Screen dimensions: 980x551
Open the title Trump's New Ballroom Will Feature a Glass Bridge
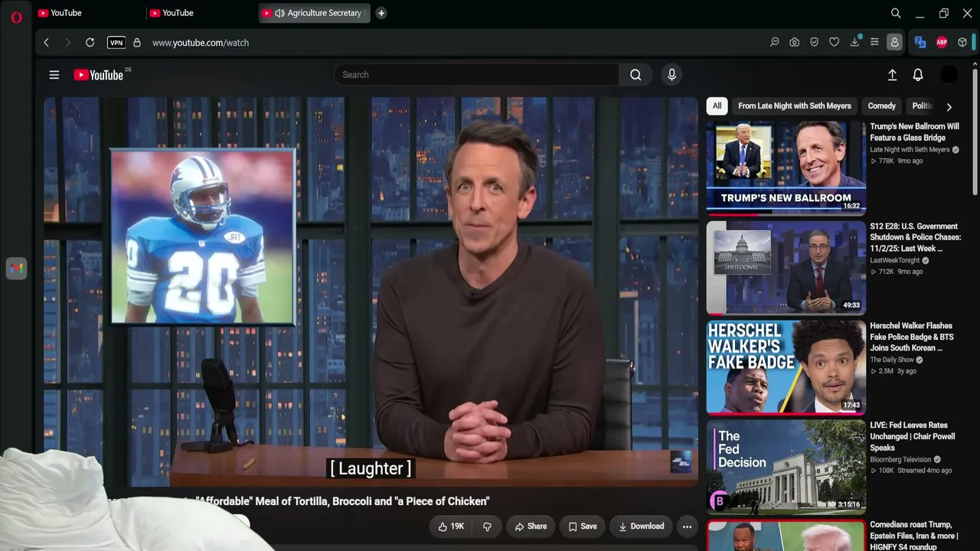click(x=914, y=132)
